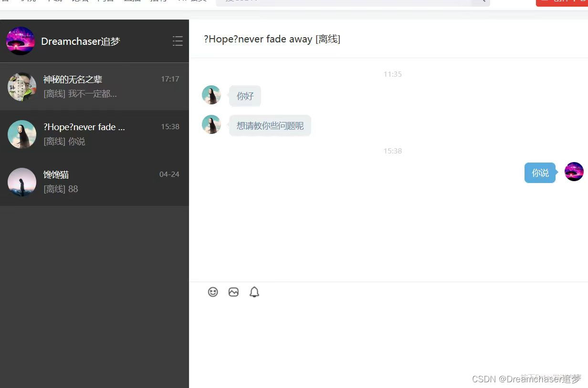
Task: Open chat with 神秘的无名之辈
Action: click(x=94, y=87)
